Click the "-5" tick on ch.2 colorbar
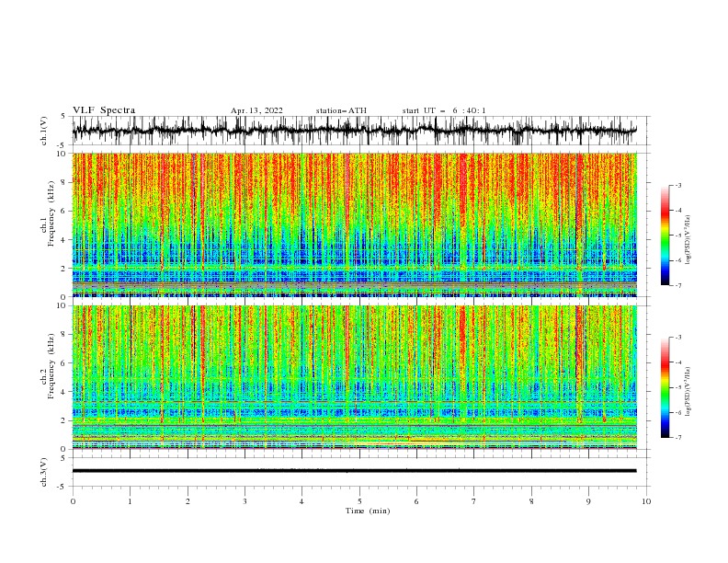The image size is (728, 563). pos(678,387)
